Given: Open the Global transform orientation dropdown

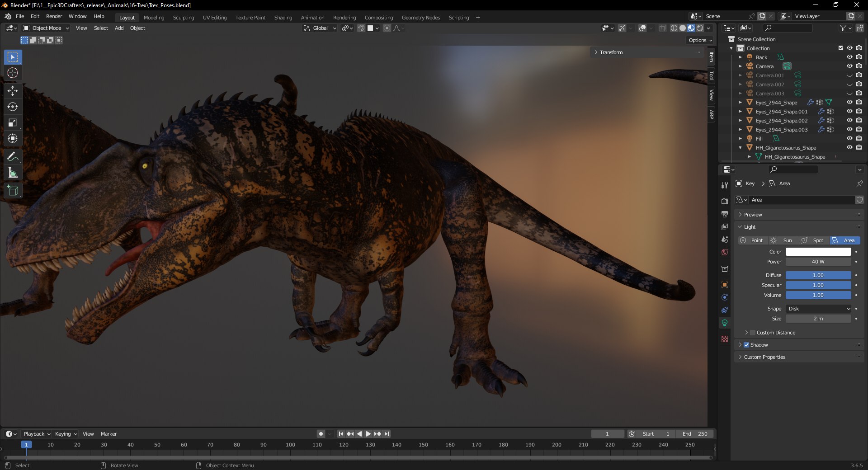Looking at the screenshot, I should [x=320, y=28].
